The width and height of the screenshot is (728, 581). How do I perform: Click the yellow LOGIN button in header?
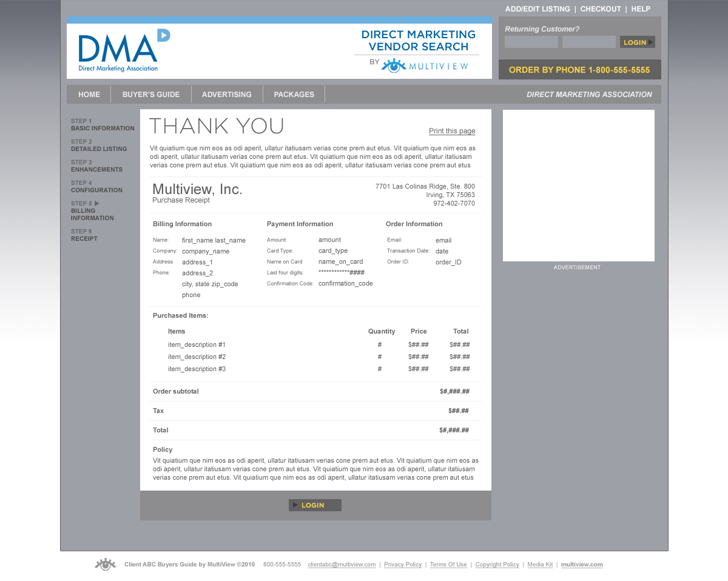click(x=637, y=42)
